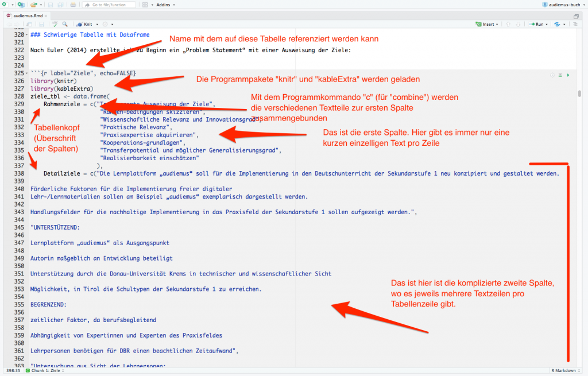Click the main toolbar Save icon

click(x=51, y=5)
